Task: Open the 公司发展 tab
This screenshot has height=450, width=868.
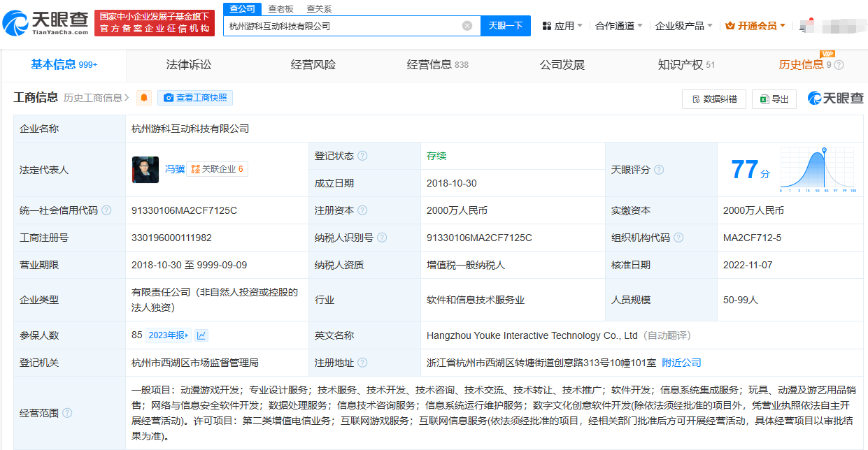Action: (x=562, y=64)
